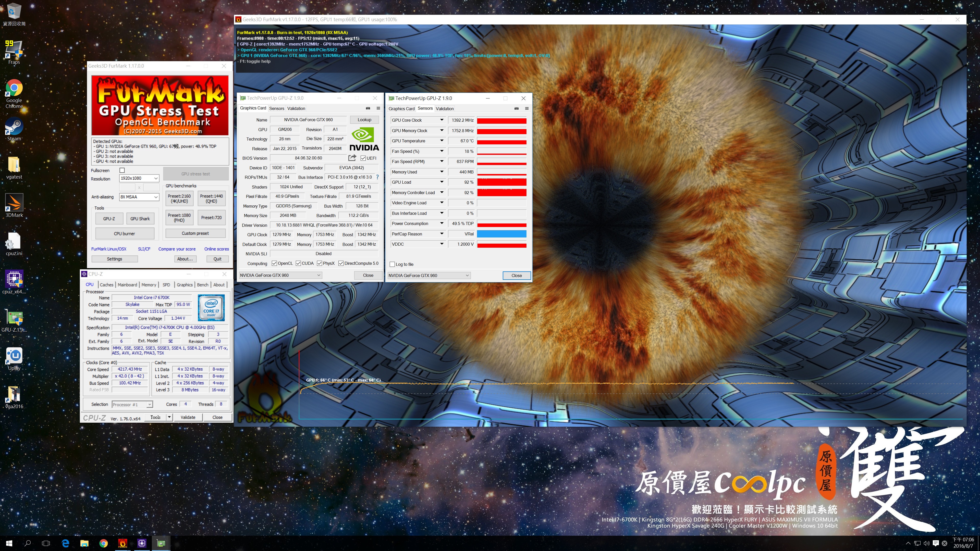Launch GPU-Z 1.9 desktop shortcut

point(14,321)
